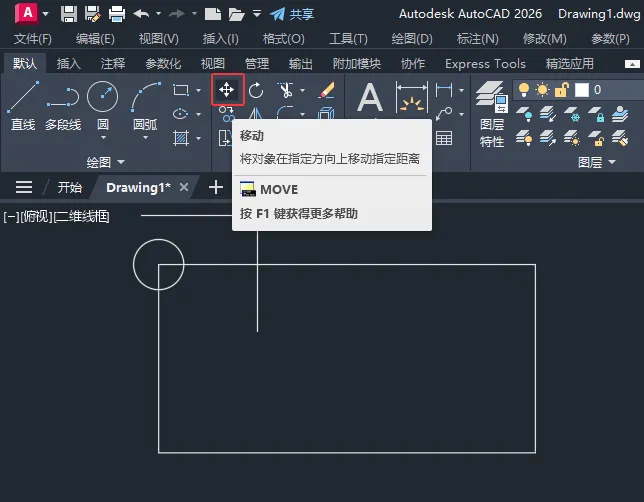Switch to the Express Tools ribbon tab
Screen dimensions: 644x502
485,64
